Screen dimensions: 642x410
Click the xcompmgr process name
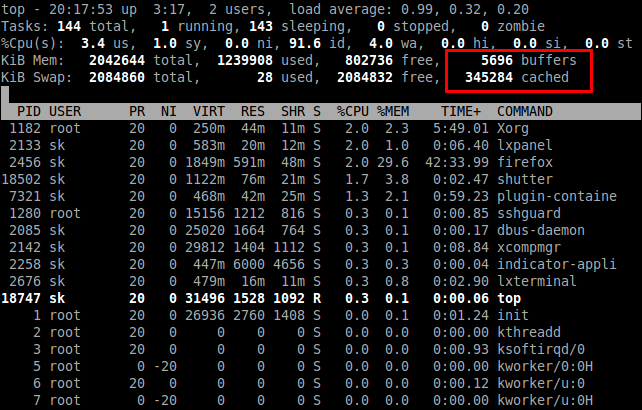pyautogui.click(x=529, y=247)
